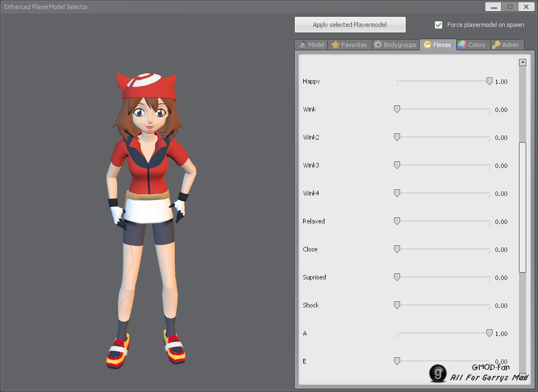Image resolution: width=538 pixels, height=392 pixels.
Task: Switch to the Model tab
Action: tap(312, 45)
